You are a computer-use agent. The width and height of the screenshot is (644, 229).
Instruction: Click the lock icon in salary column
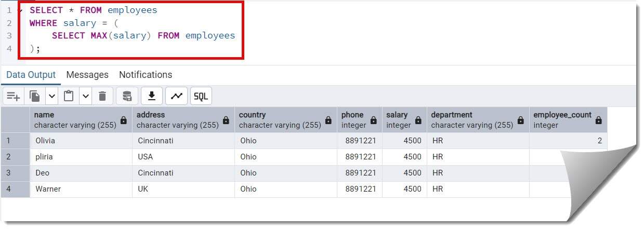point(418,120)
